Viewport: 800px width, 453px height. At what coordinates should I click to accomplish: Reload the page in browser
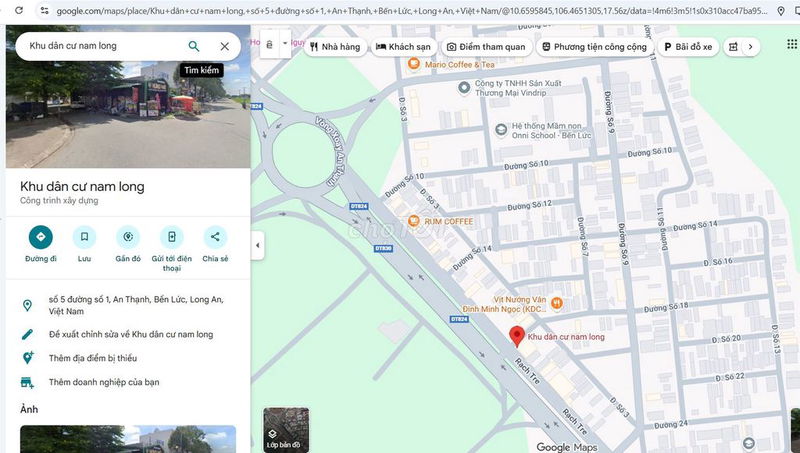(x=17, y=10)
